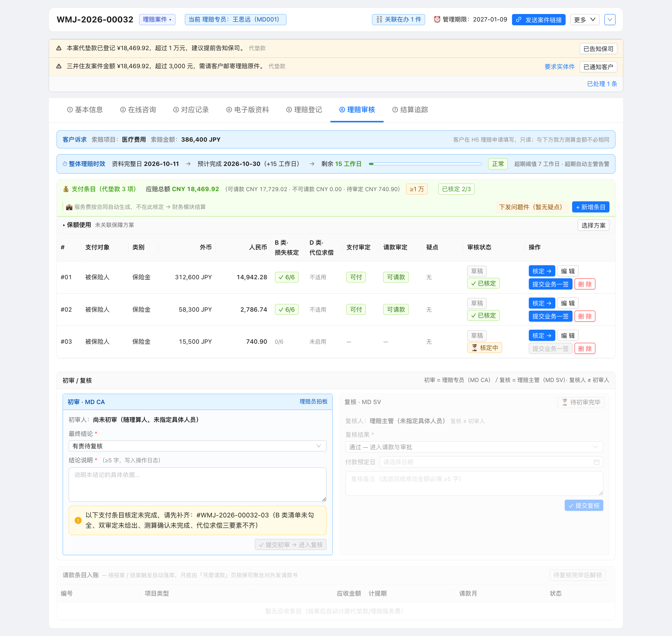Screen dimensions: 672x636
Task: Click the 已告知保司 button
Action: [x=598, y=49]
